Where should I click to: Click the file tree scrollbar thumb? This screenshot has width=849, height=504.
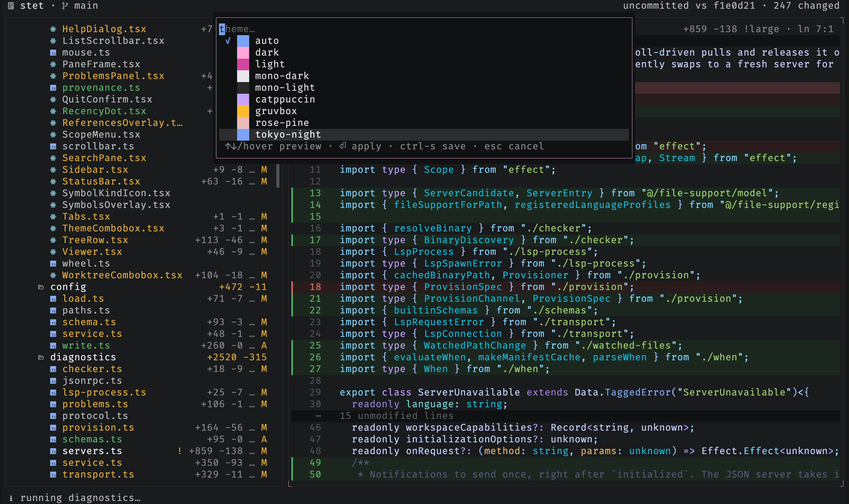coord(278,176)
